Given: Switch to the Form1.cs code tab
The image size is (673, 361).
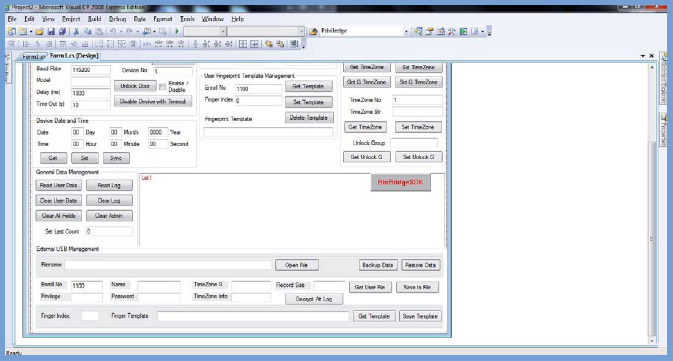Looking at the screenshot, I should (x=33, y=57).
